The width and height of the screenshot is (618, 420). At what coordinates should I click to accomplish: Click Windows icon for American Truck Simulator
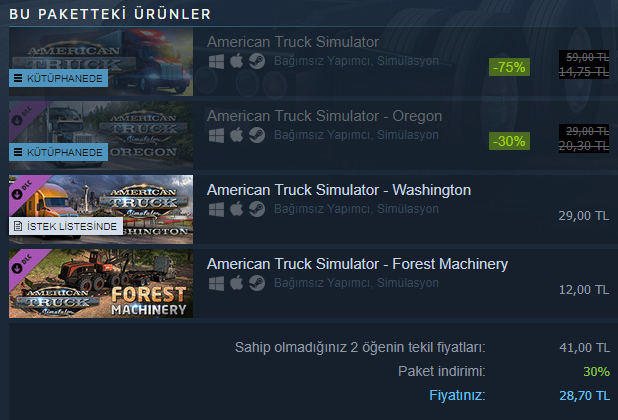pyautogui.click(x=216, y=61)
